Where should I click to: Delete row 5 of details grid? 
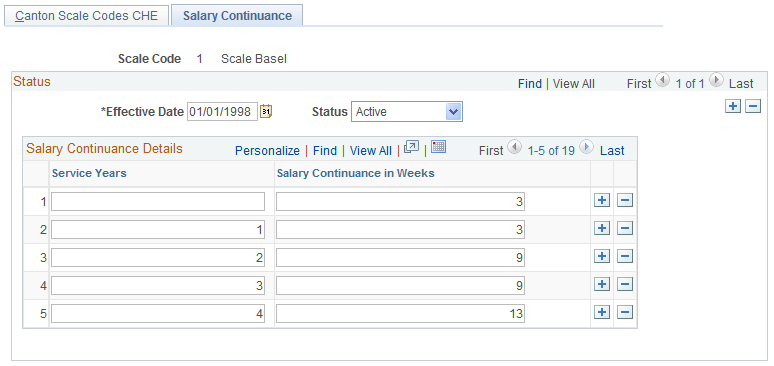point(625,313)
